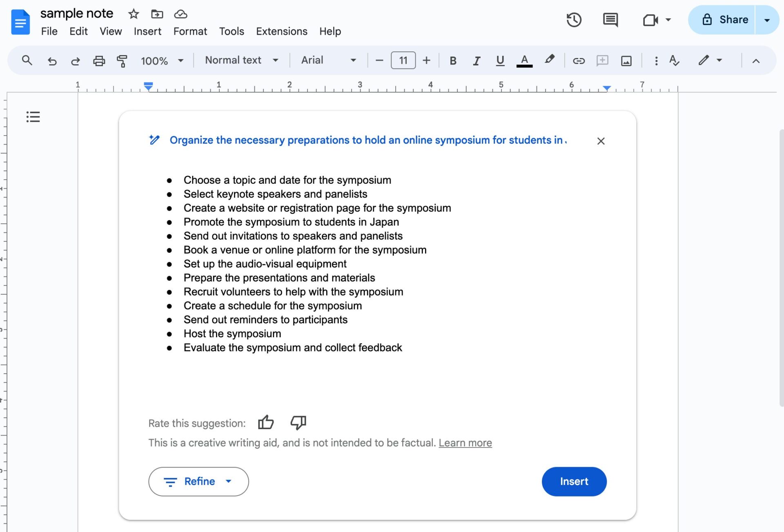Click the thumbs down rating icon
This screenshot has width=784, height=532.
tap(298, 422)
